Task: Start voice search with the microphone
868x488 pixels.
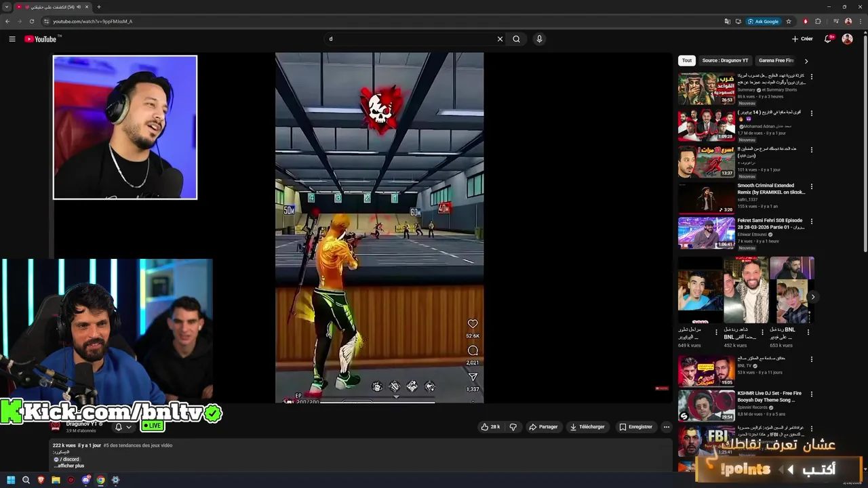Action: point(539,39)
